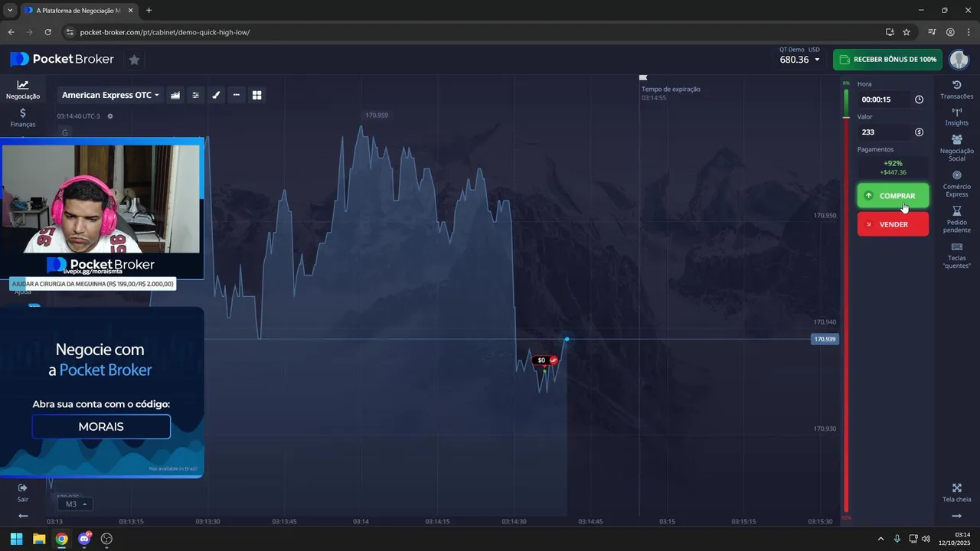Expand American Express OTC asset dropdown
This screenshot has width=980, height=551.
pos(110,95)
